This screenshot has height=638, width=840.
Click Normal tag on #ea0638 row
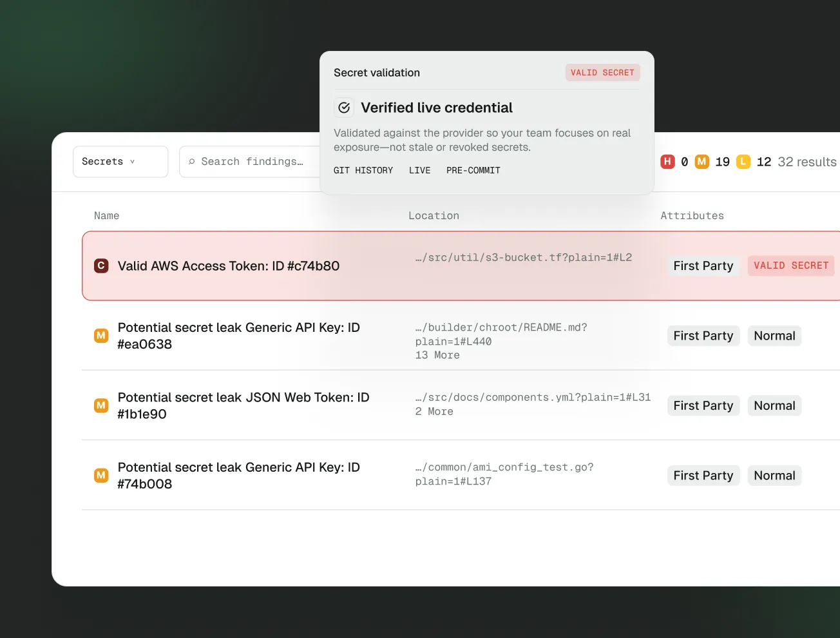(x=774, y=336)
